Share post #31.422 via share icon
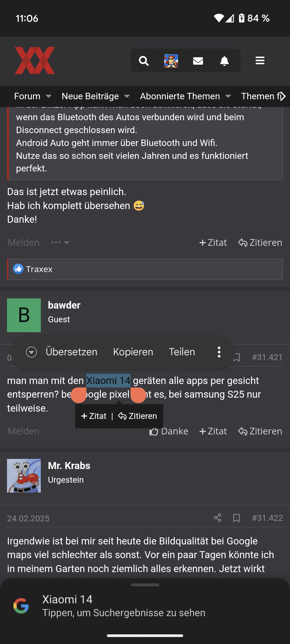Screen dimensions: 290x644 (218, 518)
